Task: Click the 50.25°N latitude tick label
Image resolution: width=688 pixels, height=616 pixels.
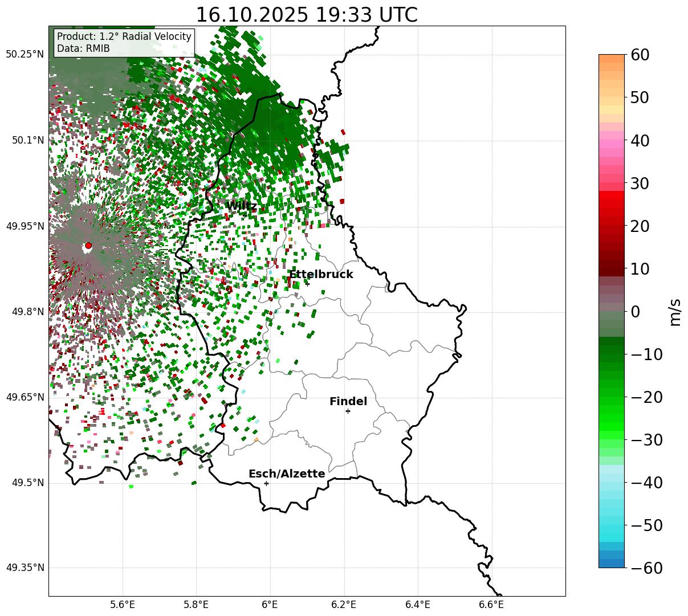Action: pyautogui.click(x=25, y=55)
